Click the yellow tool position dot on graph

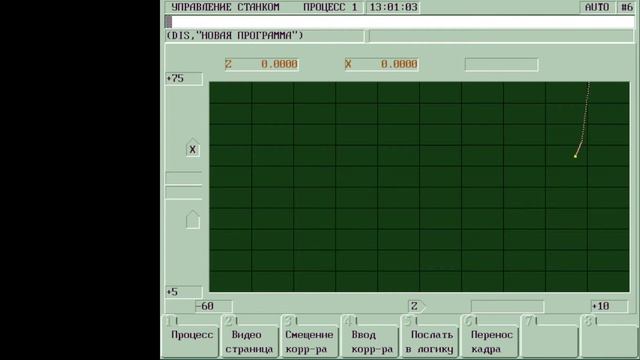(575, 156)
